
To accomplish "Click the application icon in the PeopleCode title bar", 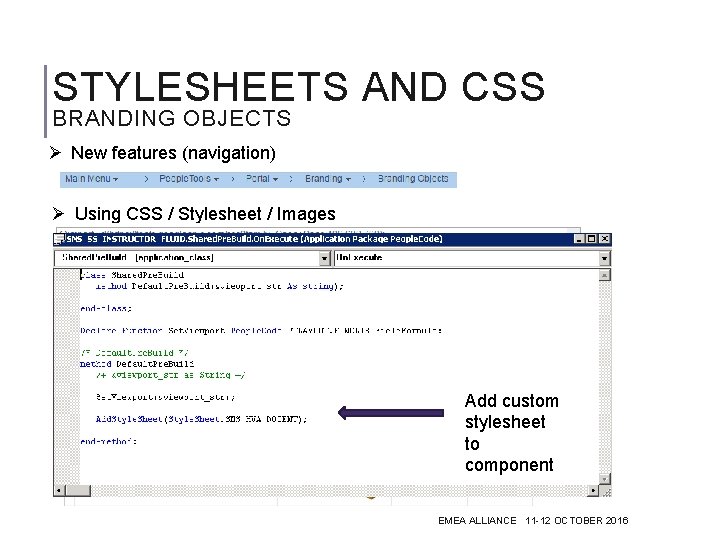I will 59,239.
